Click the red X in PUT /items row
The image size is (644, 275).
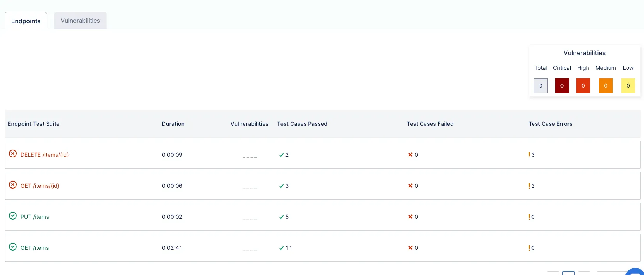click(410, 217)
